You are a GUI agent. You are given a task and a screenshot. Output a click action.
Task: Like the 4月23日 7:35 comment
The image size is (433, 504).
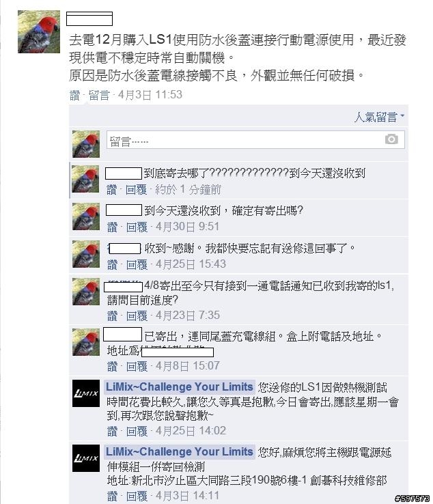coord(112,316)
